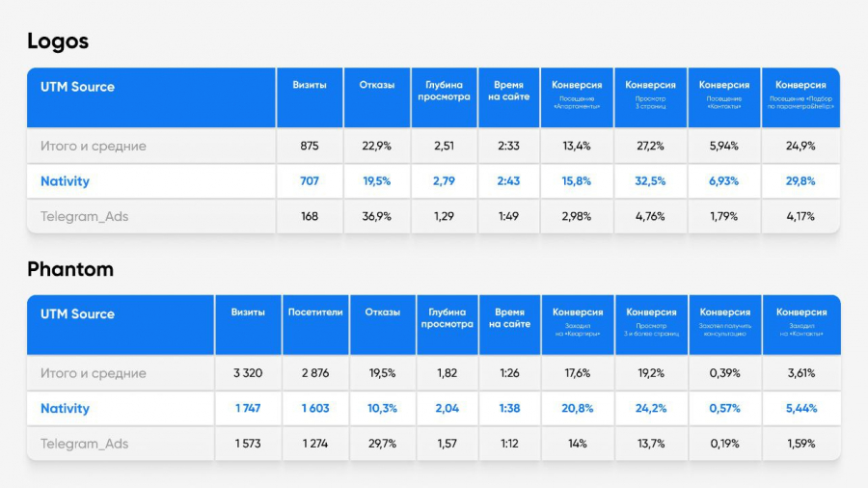This screenshot has width=868, height=488.
Task: Select Telegram_Ads row in Phantom table
Action: 433,444
